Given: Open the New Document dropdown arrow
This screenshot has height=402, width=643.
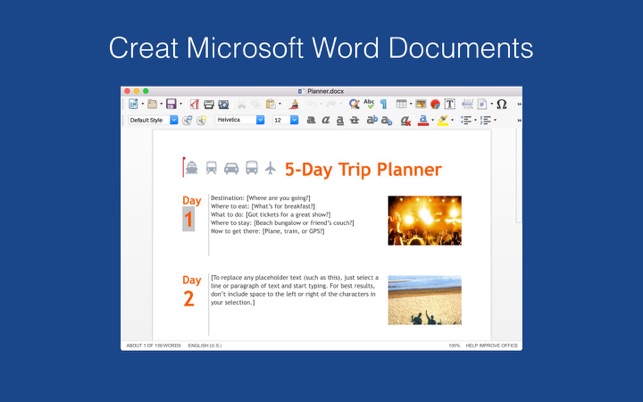Looking at the screenshot, I should tap(142, 104).
